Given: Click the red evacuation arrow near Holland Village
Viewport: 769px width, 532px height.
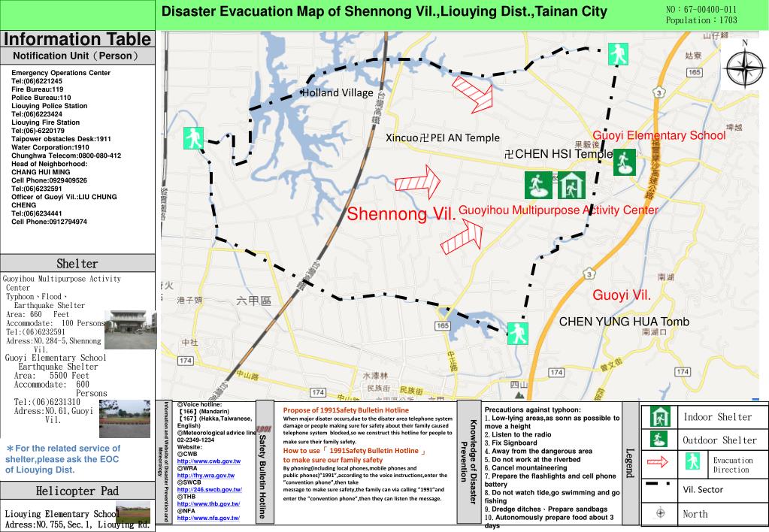Looking at the screenshot, I should [473, 94].
